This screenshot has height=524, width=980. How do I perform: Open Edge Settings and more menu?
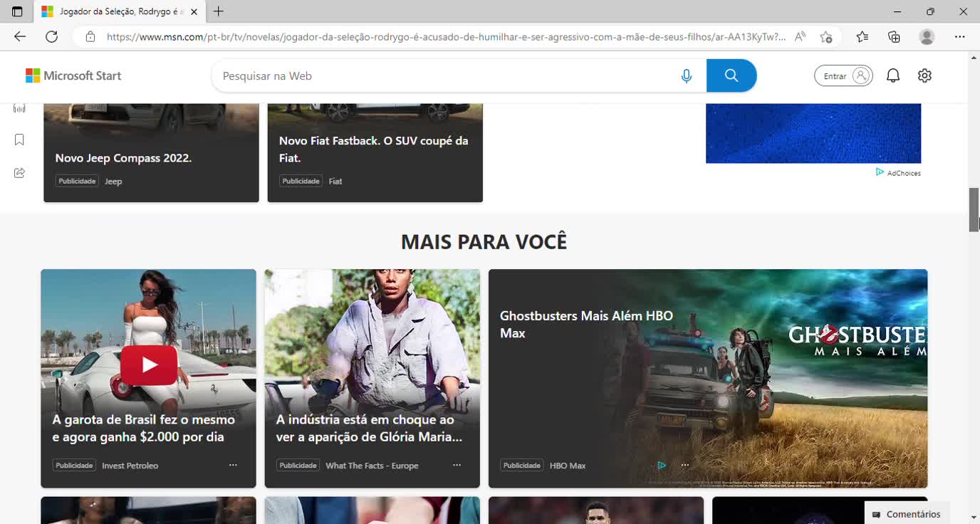click(x=959, y=36)
